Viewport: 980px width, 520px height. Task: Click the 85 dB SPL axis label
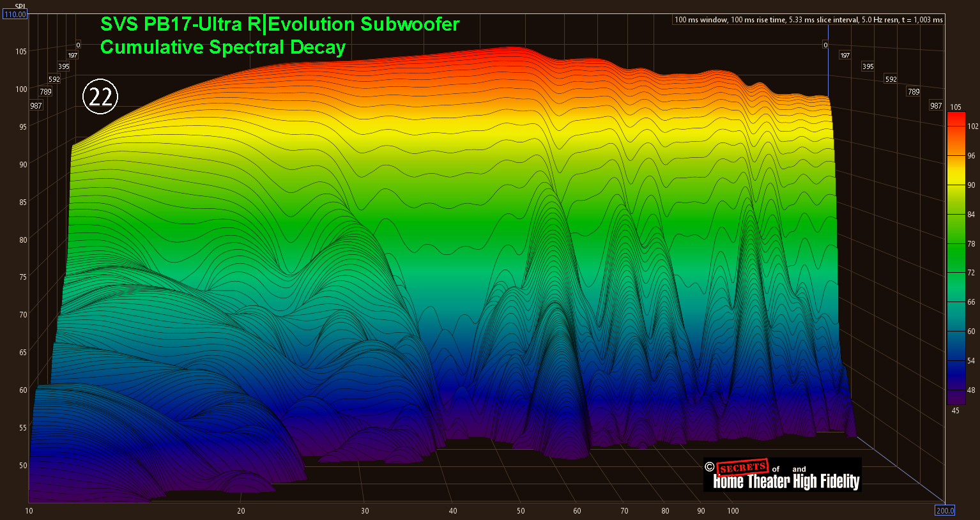pos(23,202)
